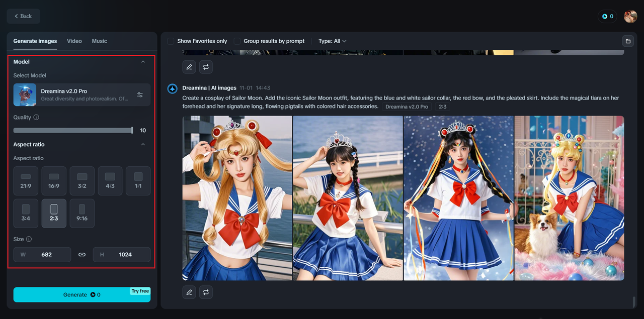Toggle the width-height link icon
This screenshot has width=644, height=319.
(x=82, y=255)
